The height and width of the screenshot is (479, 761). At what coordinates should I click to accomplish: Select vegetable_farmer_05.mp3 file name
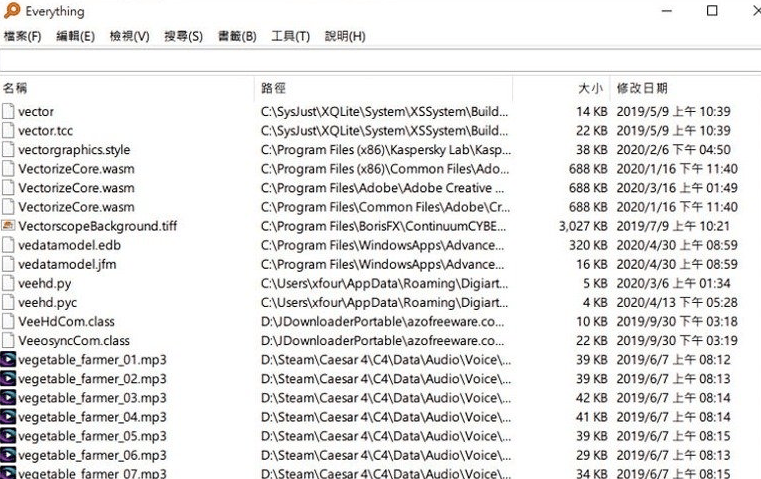92,436
